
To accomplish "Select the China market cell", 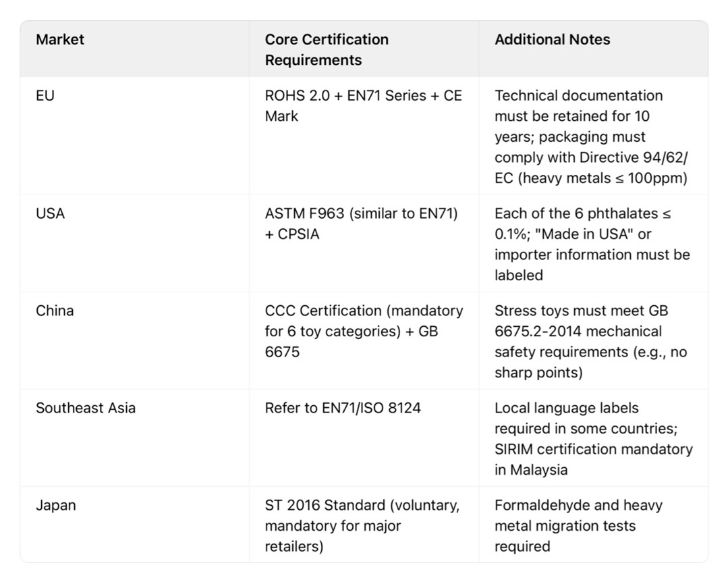I will click(55, 311).
